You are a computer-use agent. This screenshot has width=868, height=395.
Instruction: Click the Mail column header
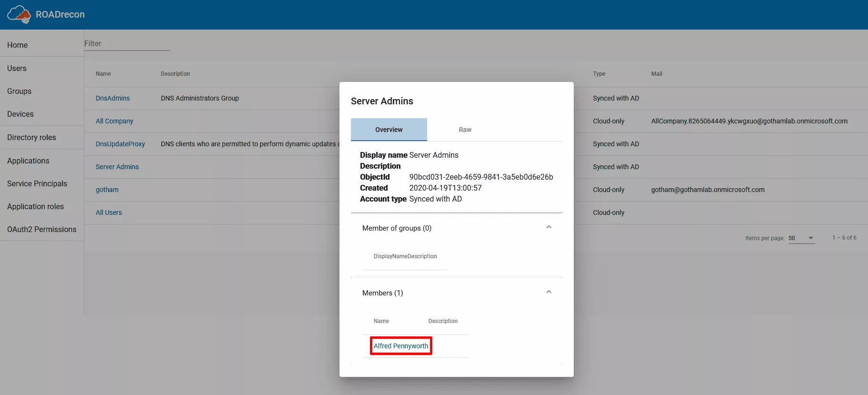pyautogui.click(x=657, y=74)
